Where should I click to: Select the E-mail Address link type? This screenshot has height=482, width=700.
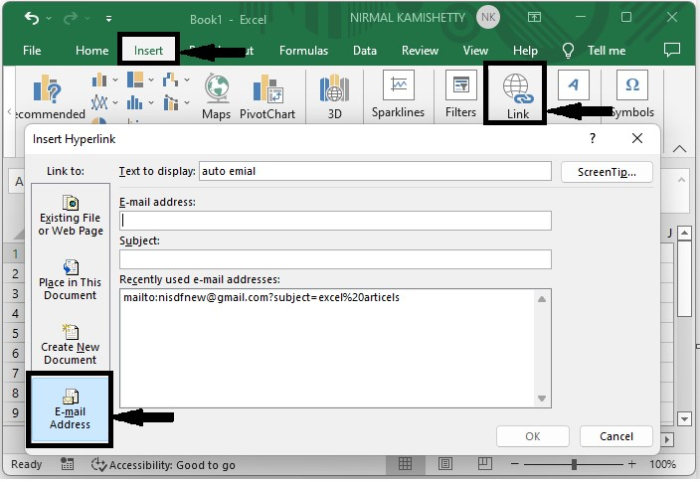coord(70,409)
